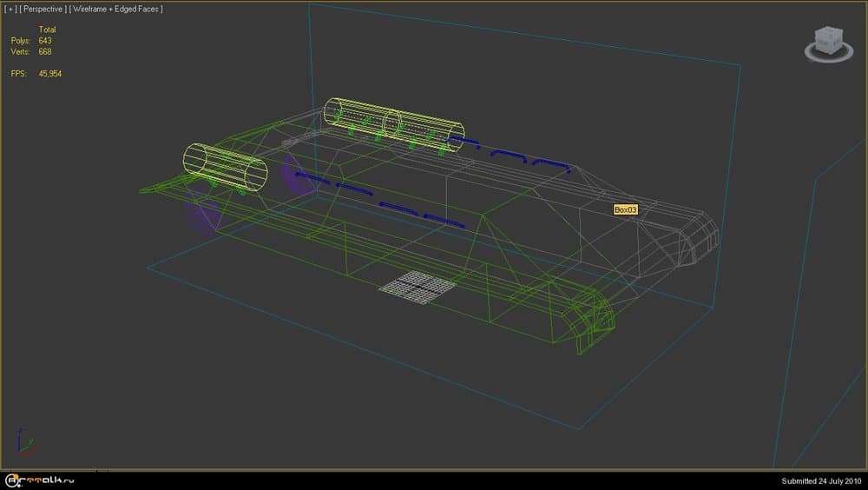Click the FPS readout value
The height and width of the screenshot is (490, 868).
[x=49, y=74]
